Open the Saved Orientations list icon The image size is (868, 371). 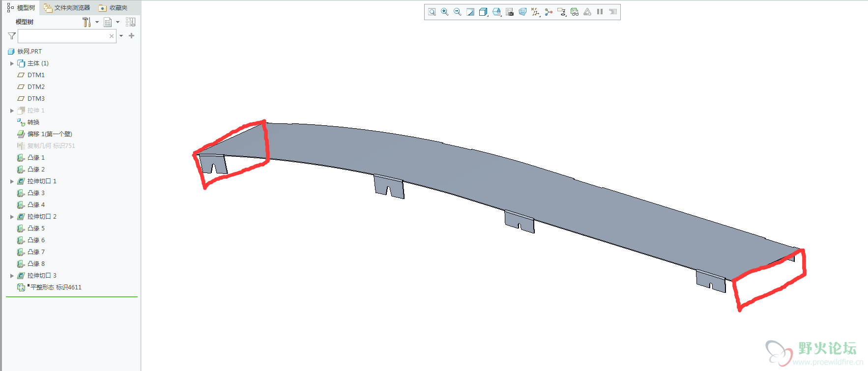[x=497, y=12]
